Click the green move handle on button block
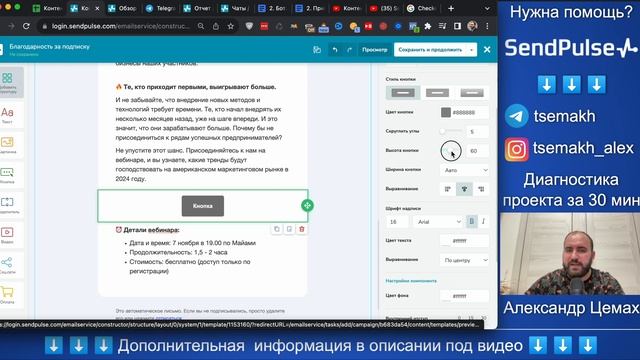The width and height of the screenshot is (640, 360). point(307,205)
